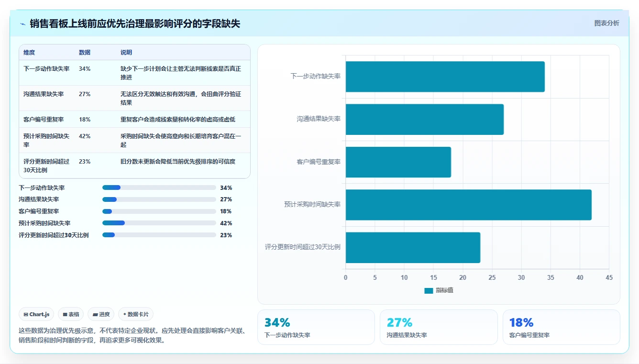The height and width of the screenshot is (364, 639).
Task: Click the description starting 重复客户会造成线索量
Action: [x=178, y=120]
